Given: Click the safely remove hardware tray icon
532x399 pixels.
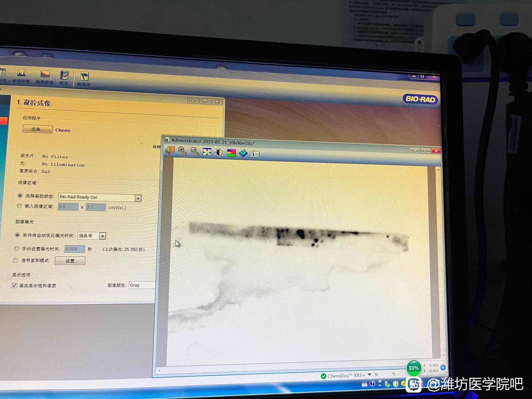Looking at the screenshot, I should click(x=387, y=384).
